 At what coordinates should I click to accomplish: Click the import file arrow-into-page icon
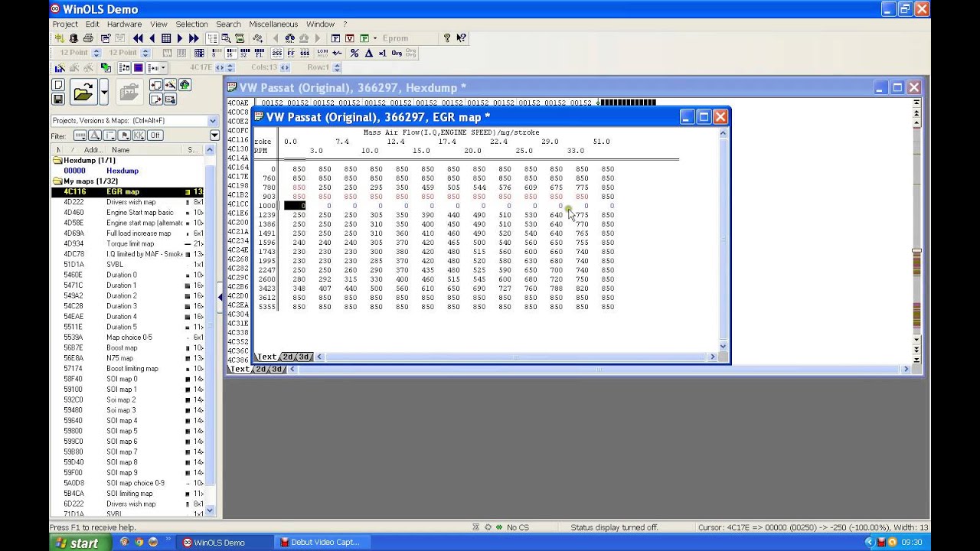[156, 85]
